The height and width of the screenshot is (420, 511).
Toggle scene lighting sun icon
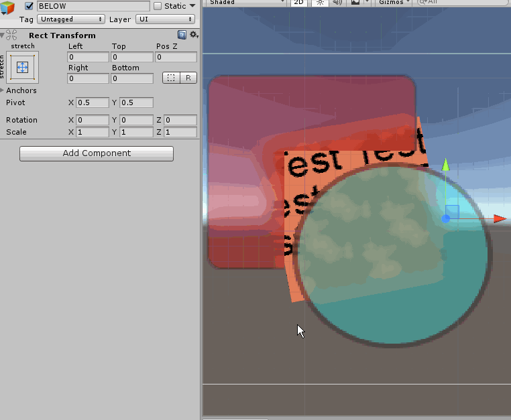[x=320, y=2]
